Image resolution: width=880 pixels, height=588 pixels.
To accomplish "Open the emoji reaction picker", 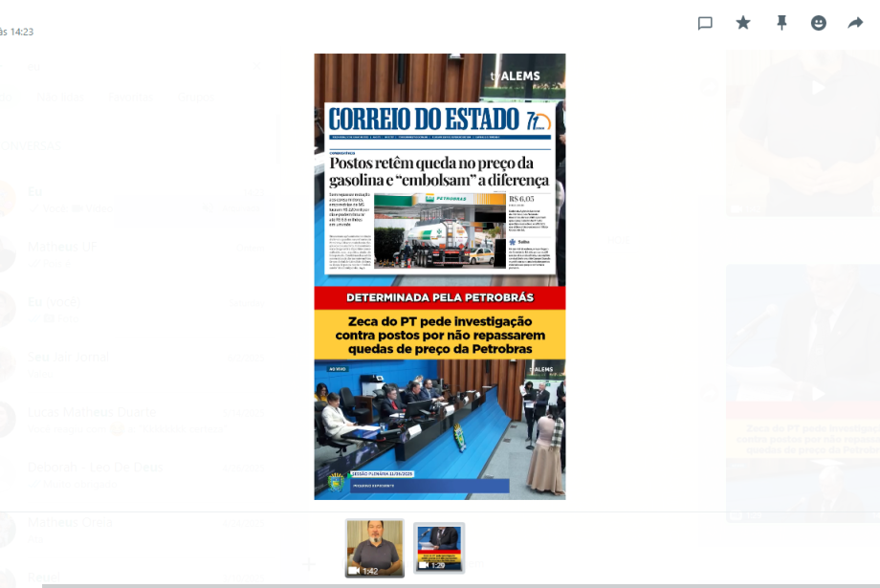I will click(819, 23).
